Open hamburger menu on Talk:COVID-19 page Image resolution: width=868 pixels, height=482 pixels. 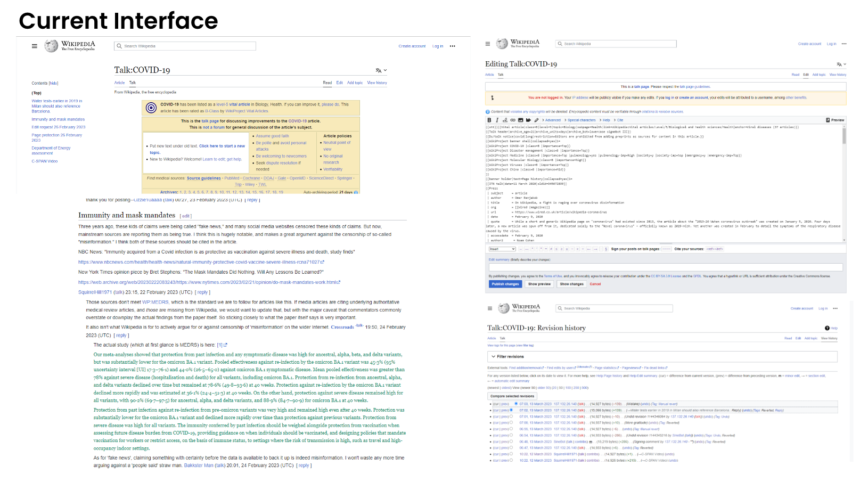[x=35, y=46]
